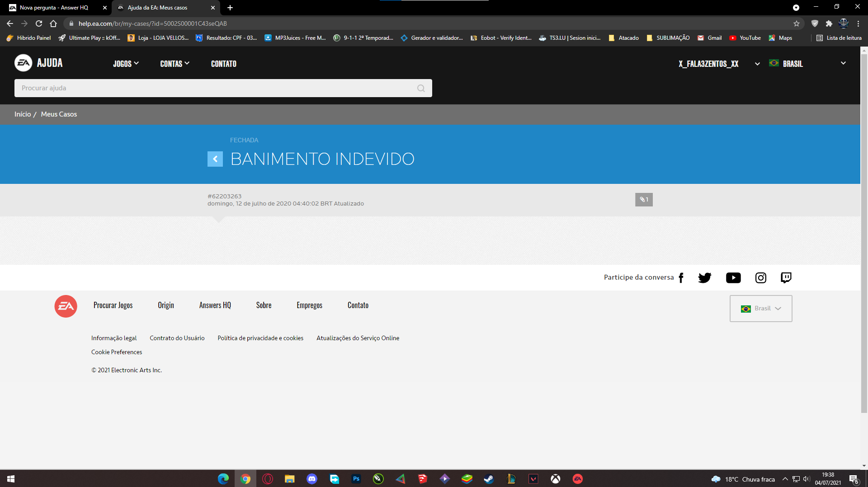
Task: Go to browser home page icon
Action: (53, 23)
